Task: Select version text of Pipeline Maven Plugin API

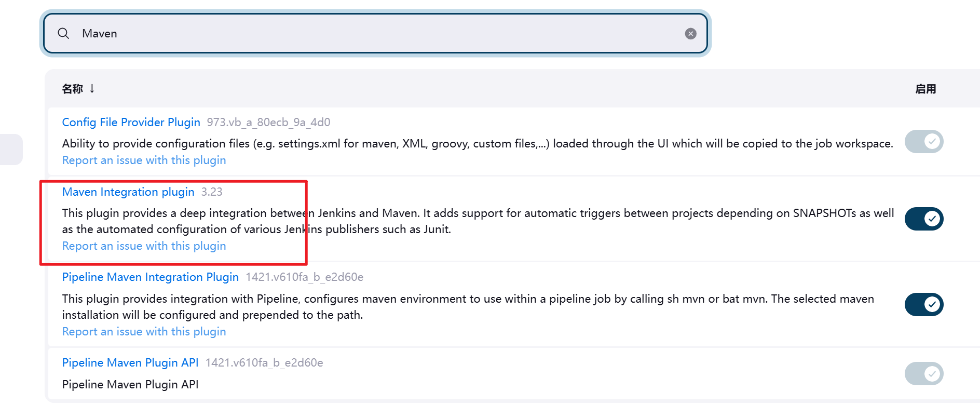Action: point(264,362)
